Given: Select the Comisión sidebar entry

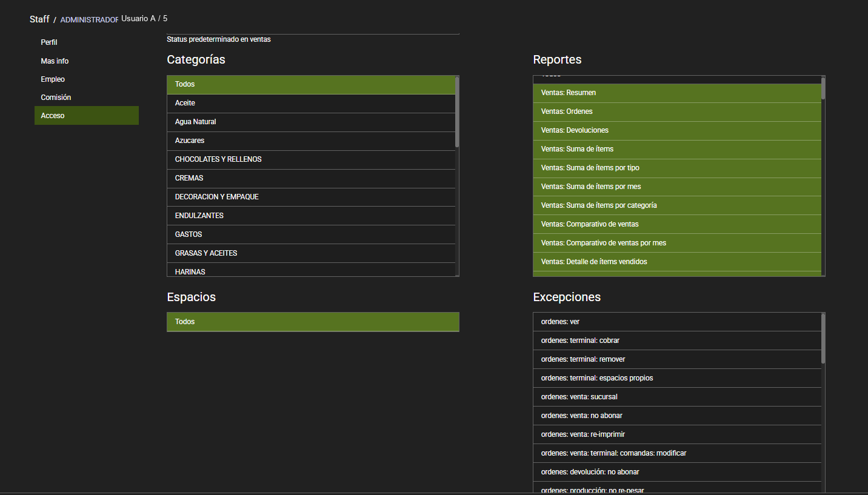Looking at the screenshot, I should pos(87,98).
